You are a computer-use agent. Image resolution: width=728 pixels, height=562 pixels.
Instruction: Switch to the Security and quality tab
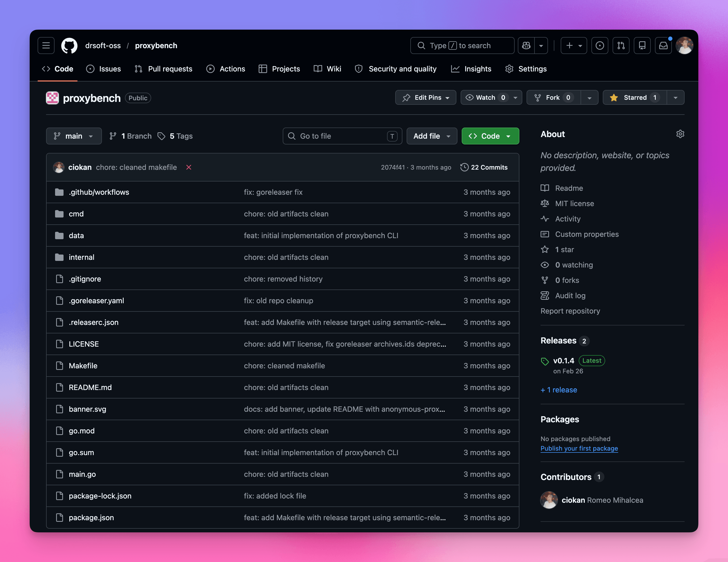396,69
